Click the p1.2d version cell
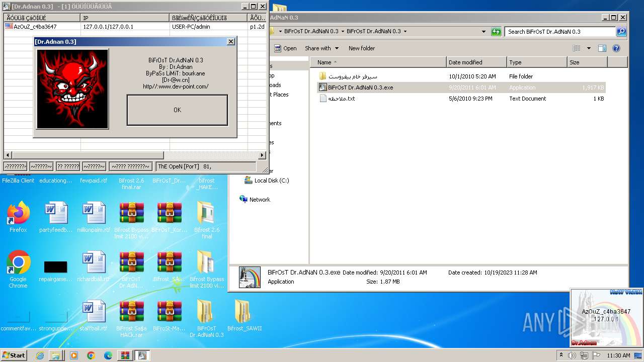Image resolution: width=644 pixels, height=362 pixels. [x=257, y=27]
